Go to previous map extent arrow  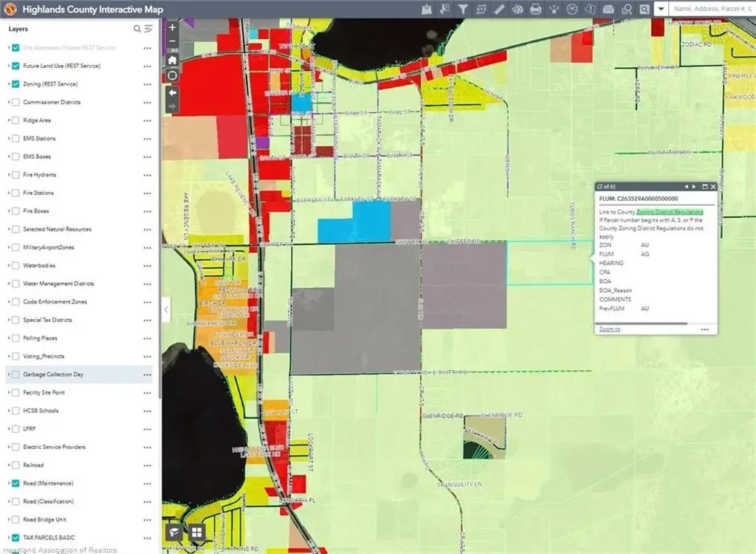(x=172, y=92)
